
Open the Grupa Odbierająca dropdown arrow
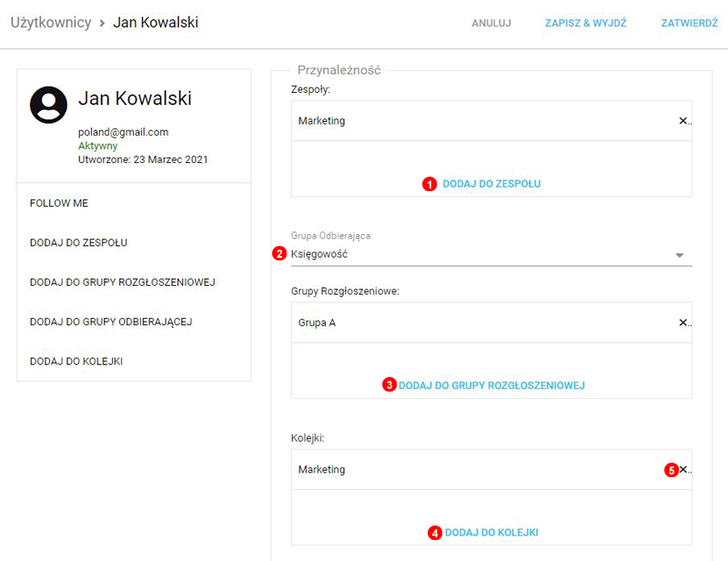[x=679, y=256]
